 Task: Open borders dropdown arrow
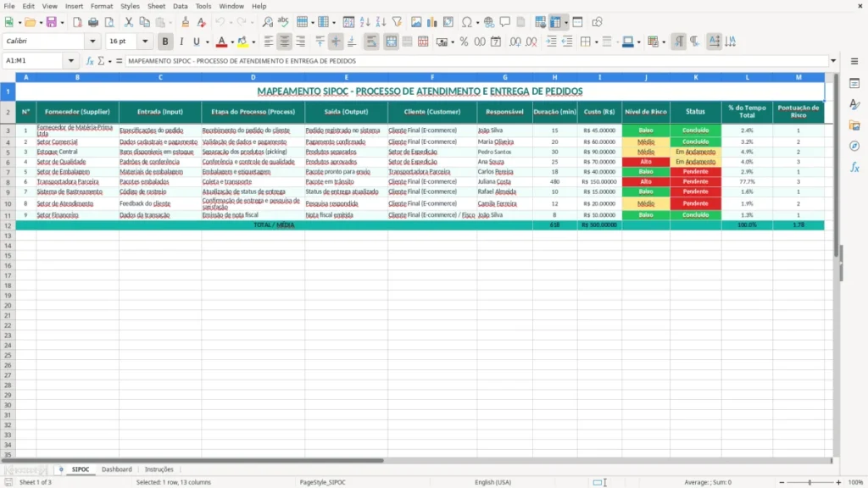point(596,42)
